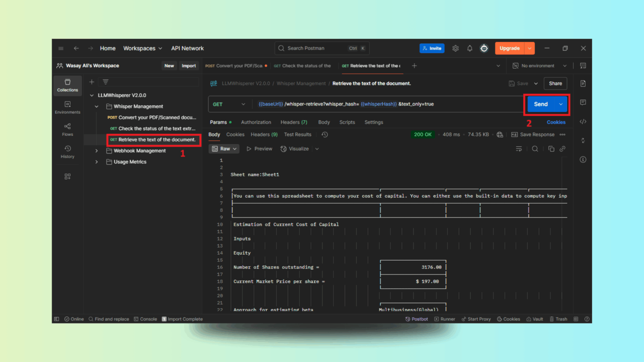644x362 pixels.
Task: Open the GET method dropdown
Action: click(229, 104)
